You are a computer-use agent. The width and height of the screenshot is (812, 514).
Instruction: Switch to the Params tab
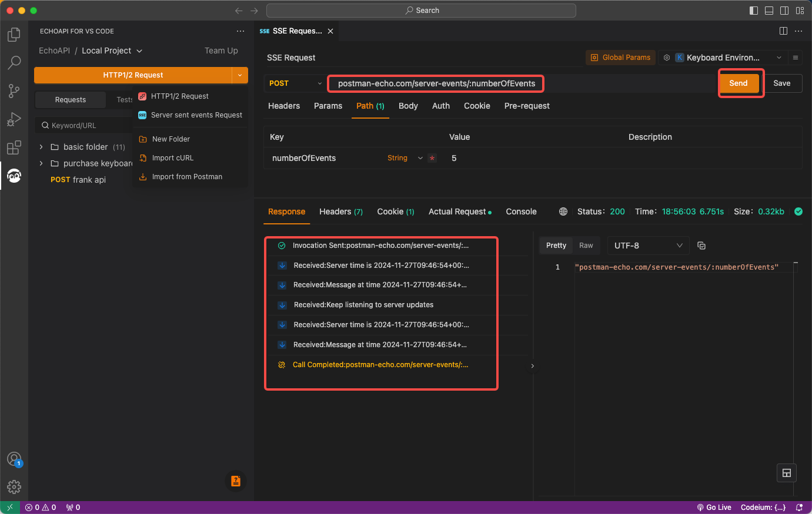click(x=328, y=106)
